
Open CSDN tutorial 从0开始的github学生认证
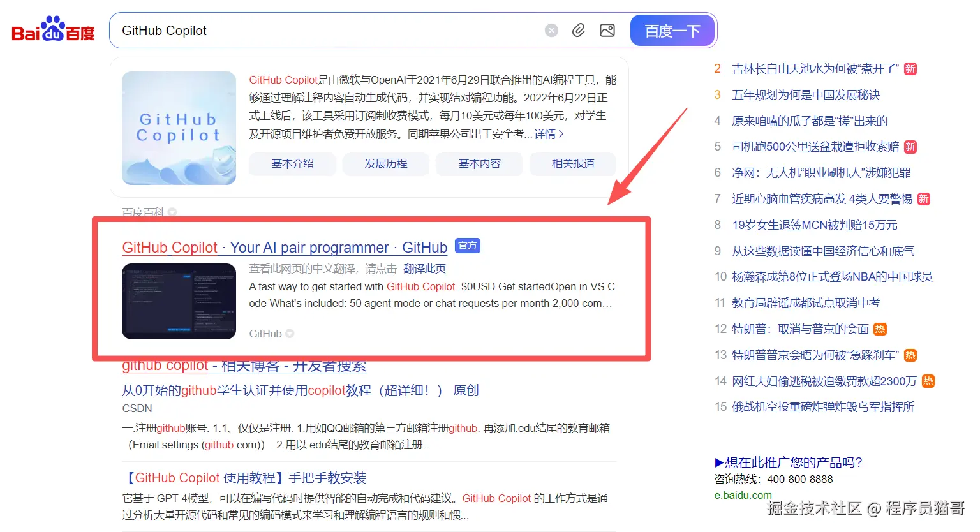click(x=301, y=390)
